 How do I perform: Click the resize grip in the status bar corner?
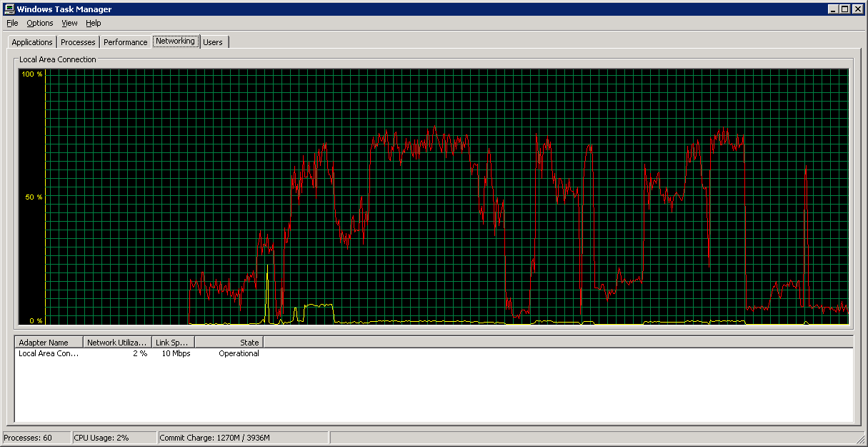pyautogui.click(x=860, y=438)
